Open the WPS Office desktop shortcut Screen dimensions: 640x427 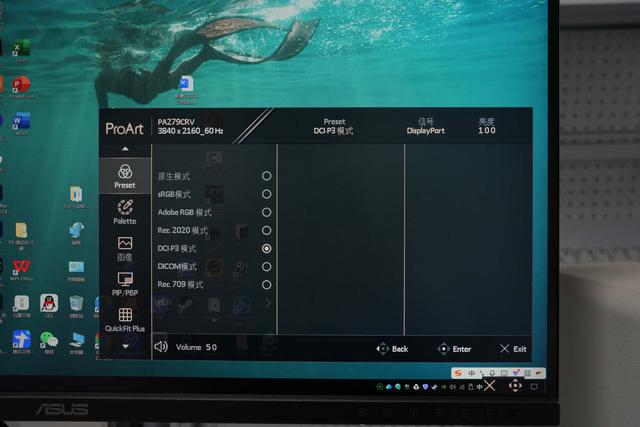pyautogui.click(x=21, y=269)
